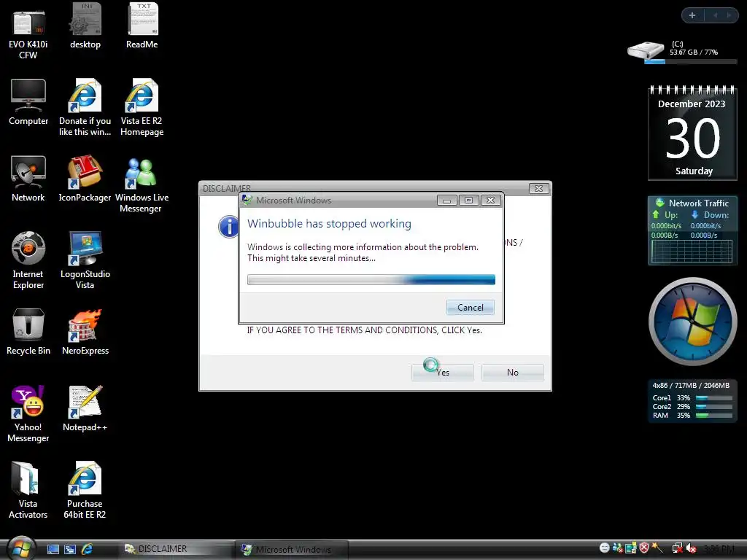This screenshot has width=747, height=560.
Task: Select the IconPackager shortcut
Action: click(85, 179)
